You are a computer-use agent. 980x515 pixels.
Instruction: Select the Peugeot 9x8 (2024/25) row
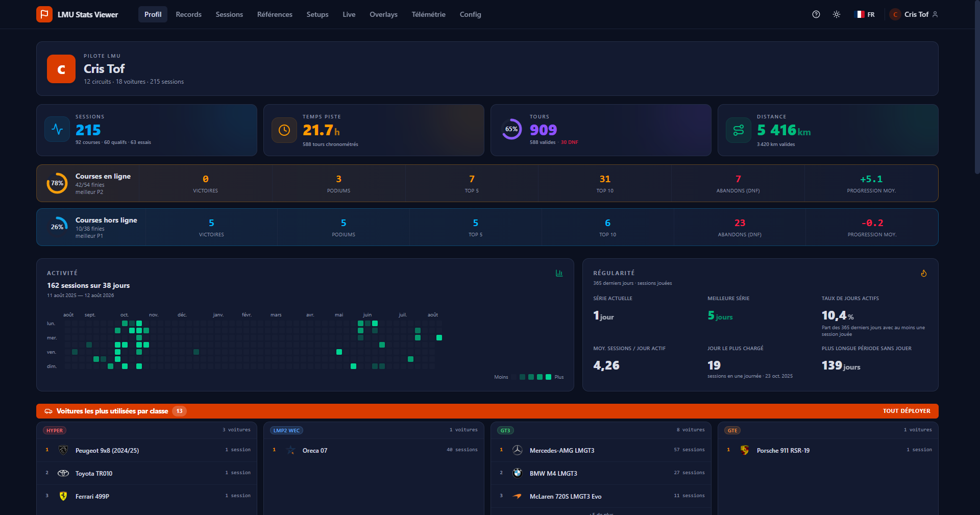pyautogui.click(x=146, y=450)
